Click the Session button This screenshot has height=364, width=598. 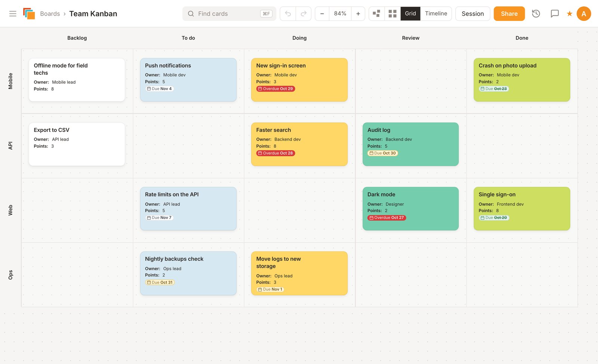pyautogui.click(x=473, y=14)
